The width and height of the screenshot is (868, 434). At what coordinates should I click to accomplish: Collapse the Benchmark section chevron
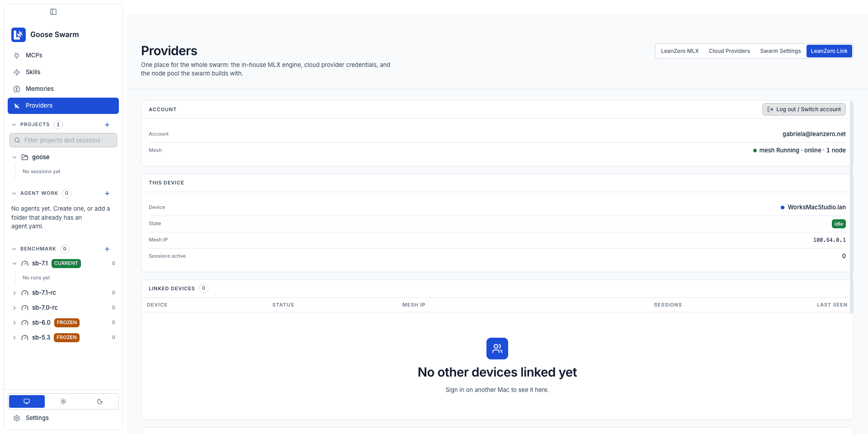coord(14,249)
